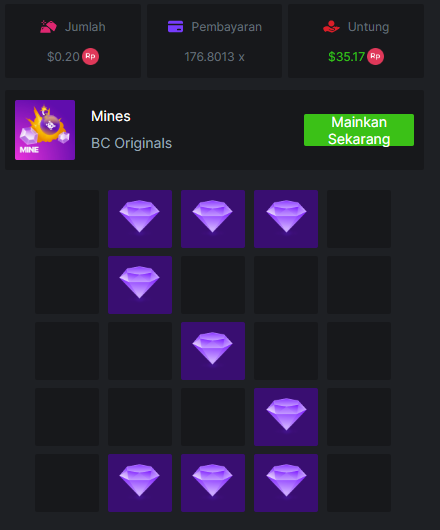The width and height of the screenshot is (440, 530).
Task: Click the Untung profit hand icon
Action: coord(331,27)
